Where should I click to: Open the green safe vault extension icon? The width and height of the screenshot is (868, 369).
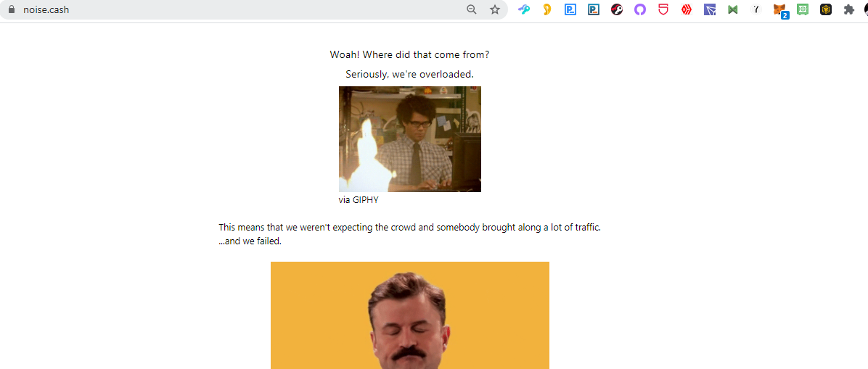[803, 9]
